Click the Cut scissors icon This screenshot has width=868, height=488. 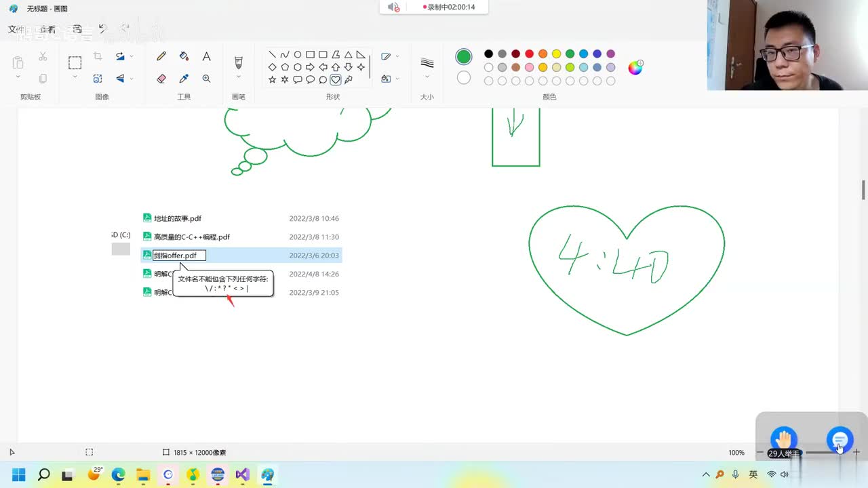43,56
